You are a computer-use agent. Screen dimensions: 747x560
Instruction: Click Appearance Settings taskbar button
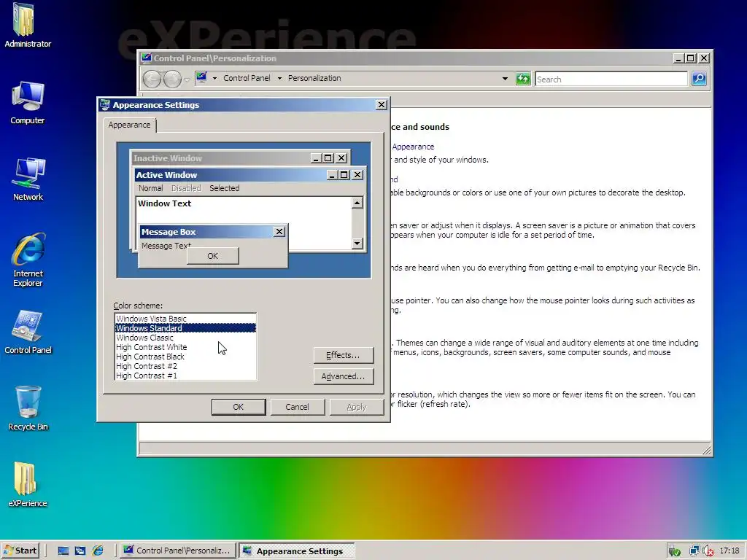point(297,551)
